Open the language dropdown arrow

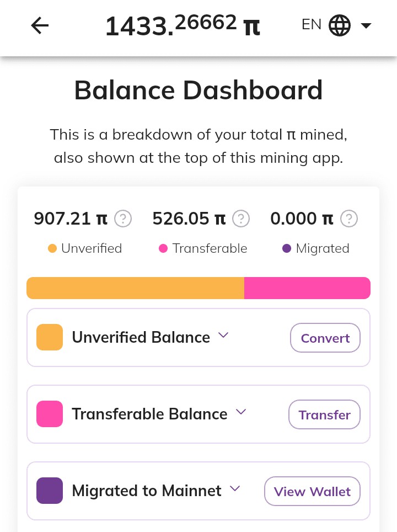coord(366,25)
